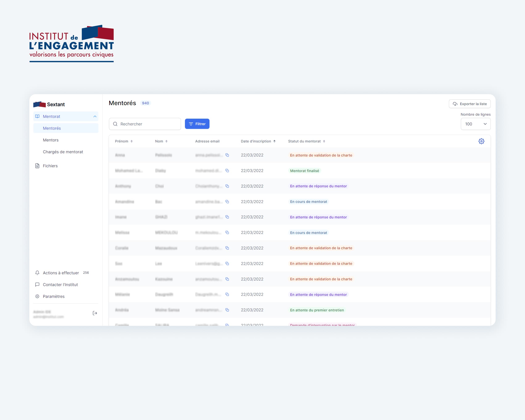The image size is (525, 420).
Task: Open the Nombre de lignes dropdown
Action: tap(475, 124)
